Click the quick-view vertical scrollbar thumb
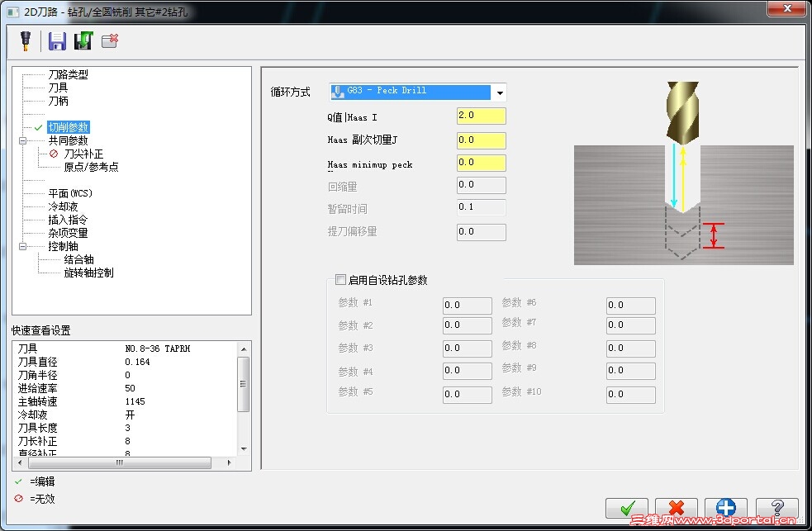The image size is (812, 531). tap(244, 384)
